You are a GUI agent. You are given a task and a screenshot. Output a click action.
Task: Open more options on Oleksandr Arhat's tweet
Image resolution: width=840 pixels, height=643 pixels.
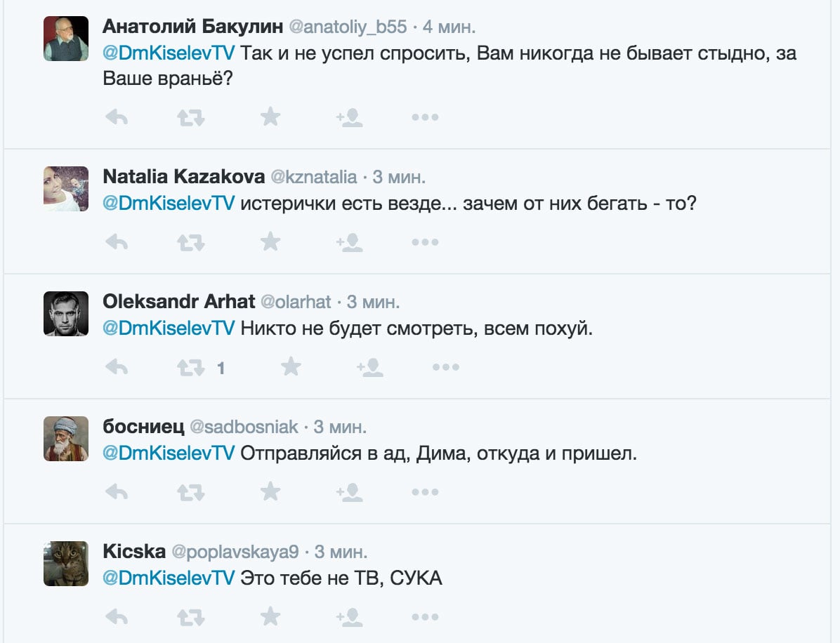click(445, 367)
